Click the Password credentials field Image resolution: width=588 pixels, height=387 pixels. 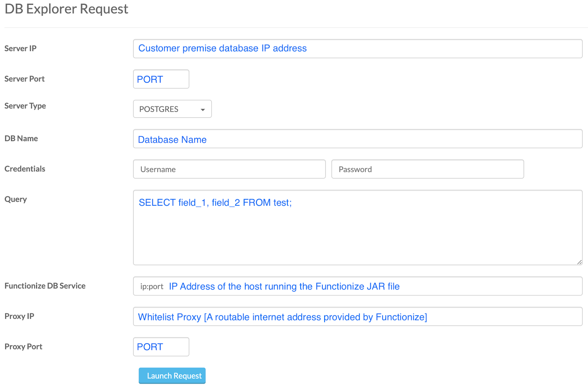(x=427, y=169)
